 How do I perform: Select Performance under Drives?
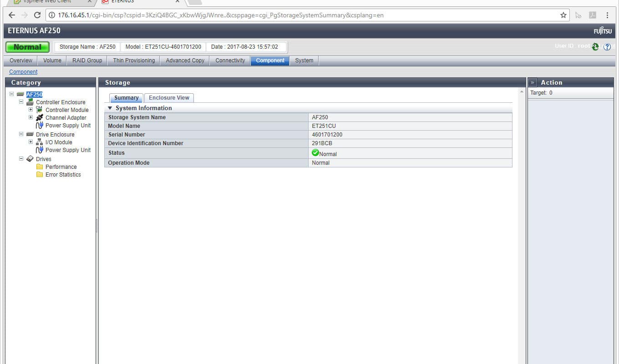[x=61, y=167]
